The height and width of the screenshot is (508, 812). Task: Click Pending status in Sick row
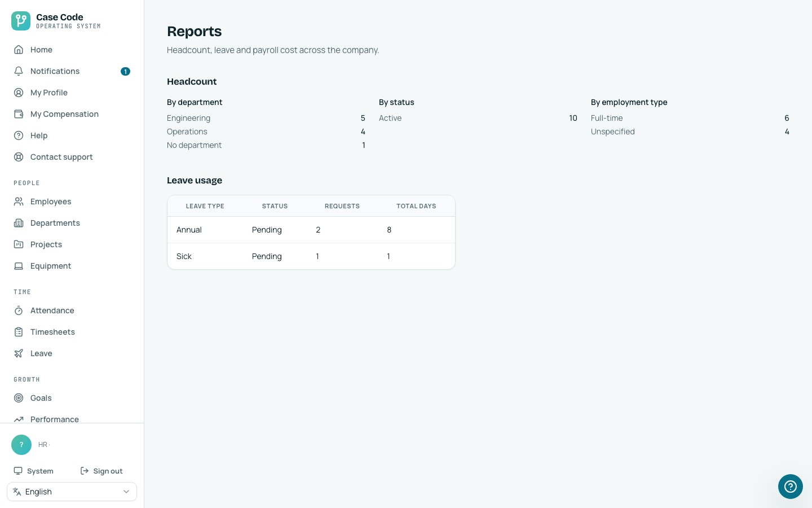[x=267, y=256]
